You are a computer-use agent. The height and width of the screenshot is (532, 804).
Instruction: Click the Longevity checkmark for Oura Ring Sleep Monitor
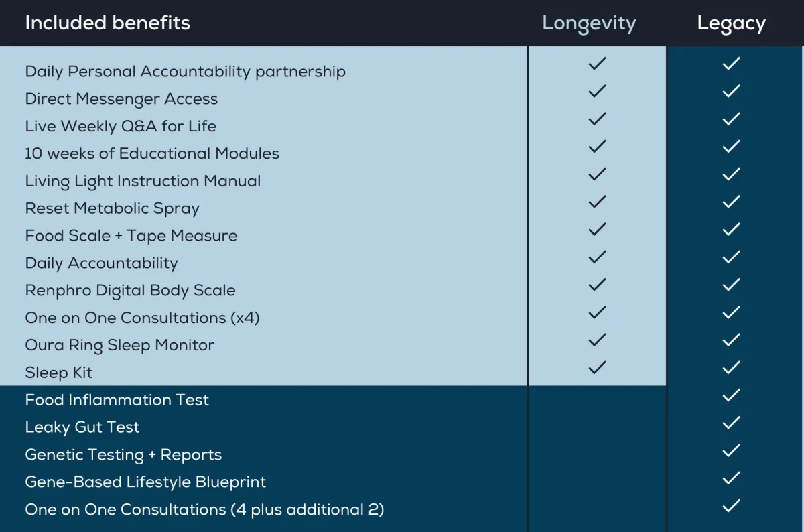click(x=597, y=340)
